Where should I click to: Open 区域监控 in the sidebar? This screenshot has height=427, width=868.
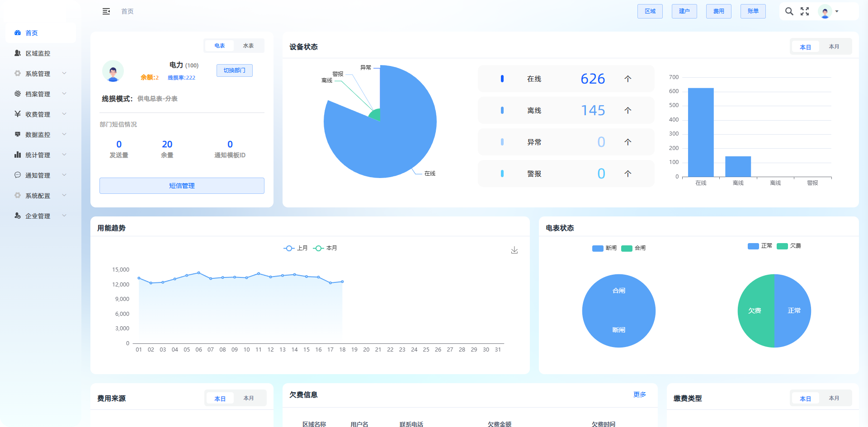coord(38,53)
